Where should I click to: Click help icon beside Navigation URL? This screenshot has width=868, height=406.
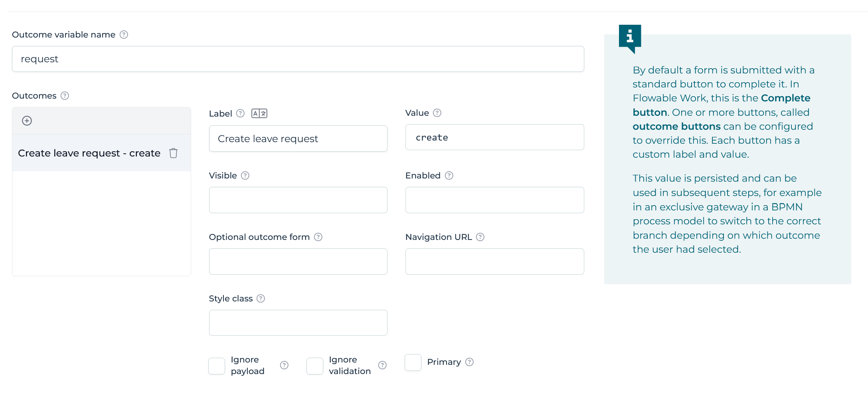[x=480, y=237]
